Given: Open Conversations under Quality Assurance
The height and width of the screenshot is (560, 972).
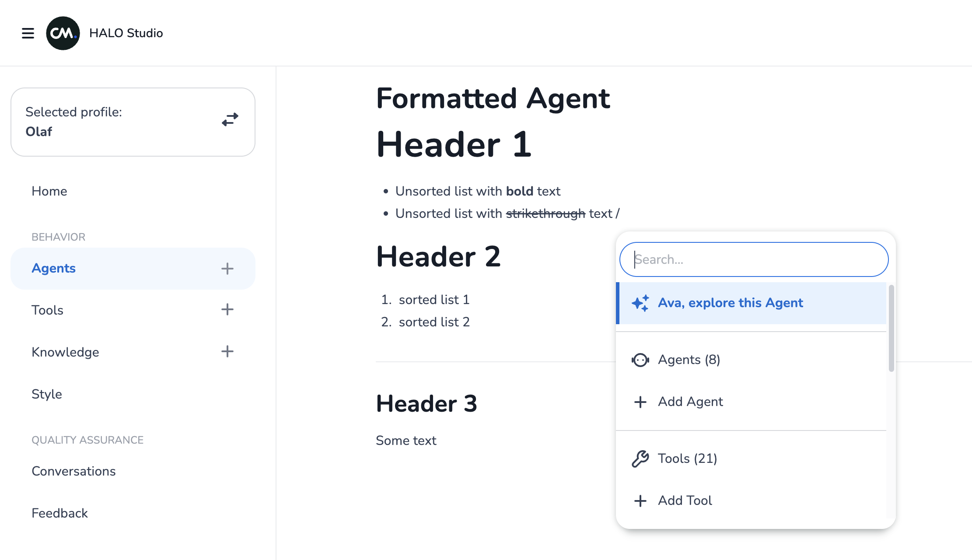Looking at the screenshot, I should pos(73,471).
